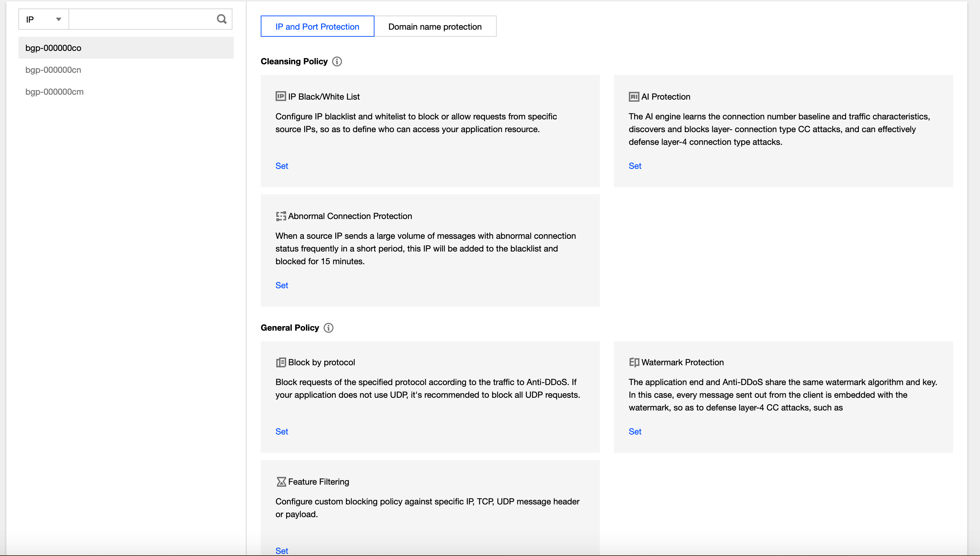The height and width of the screenshot is (556, 980).
Task: Click the AI Protection icon
Action: point(634,97)
